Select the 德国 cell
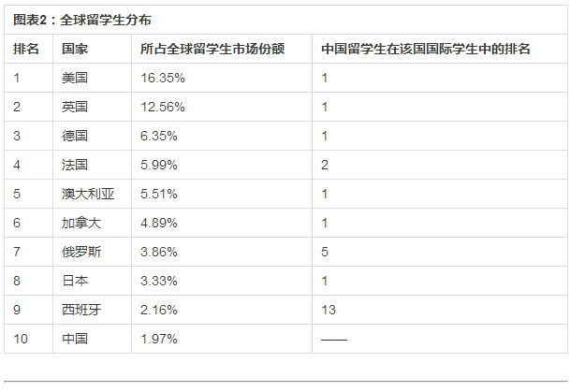570x392 pixels. pyautogui.click(x=75, y=136)
